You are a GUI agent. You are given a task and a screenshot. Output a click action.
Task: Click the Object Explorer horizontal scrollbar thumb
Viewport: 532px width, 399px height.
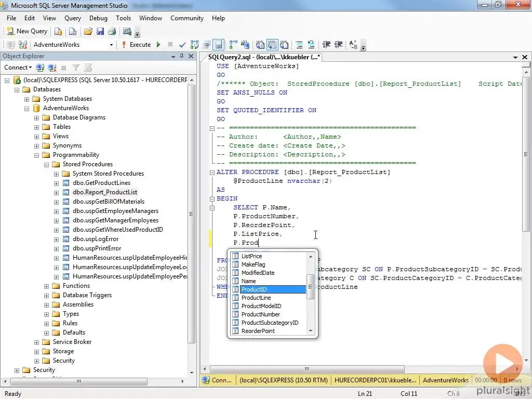click(79, 381)
